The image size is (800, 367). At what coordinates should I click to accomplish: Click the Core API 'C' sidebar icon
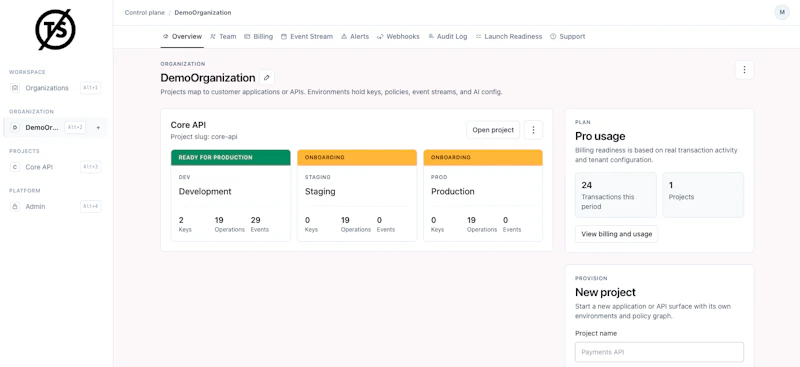(15, 167)
